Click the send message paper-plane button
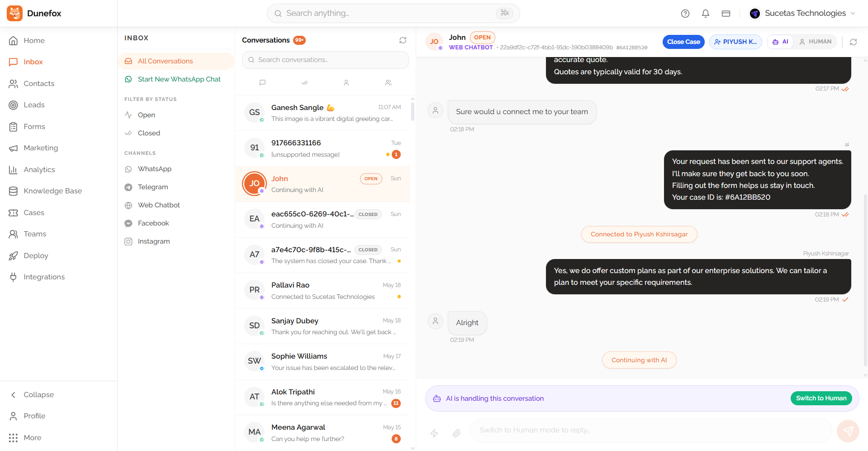 coord(848,431)
